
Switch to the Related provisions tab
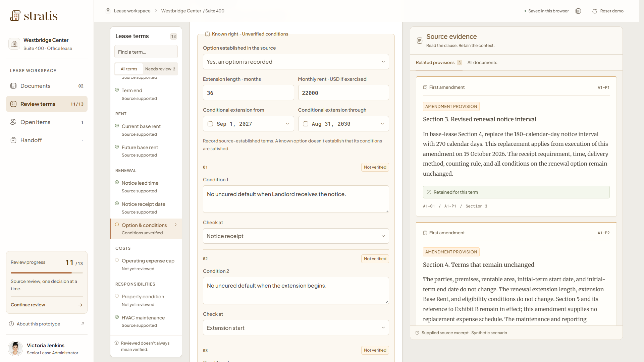pyautogui.click(x=439, y=63)
